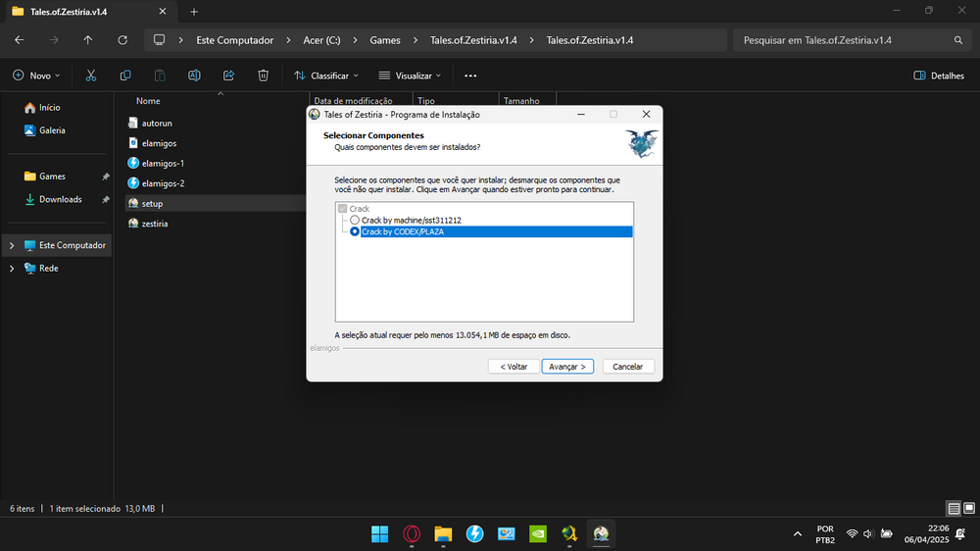Toggle the Crack component checkbox
980x551 pixels.
tap(342, 208)
